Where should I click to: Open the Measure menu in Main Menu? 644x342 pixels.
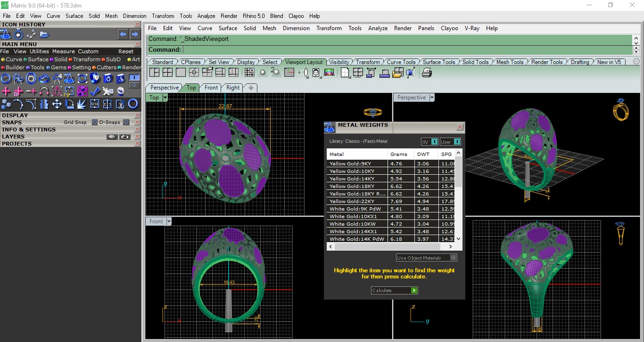(64, 51)
